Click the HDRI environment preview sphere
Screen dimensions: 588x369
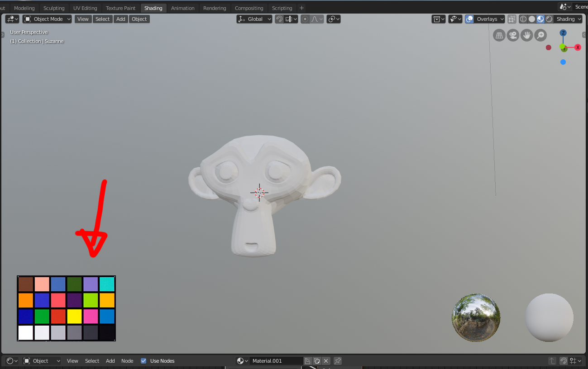point(476,317)
